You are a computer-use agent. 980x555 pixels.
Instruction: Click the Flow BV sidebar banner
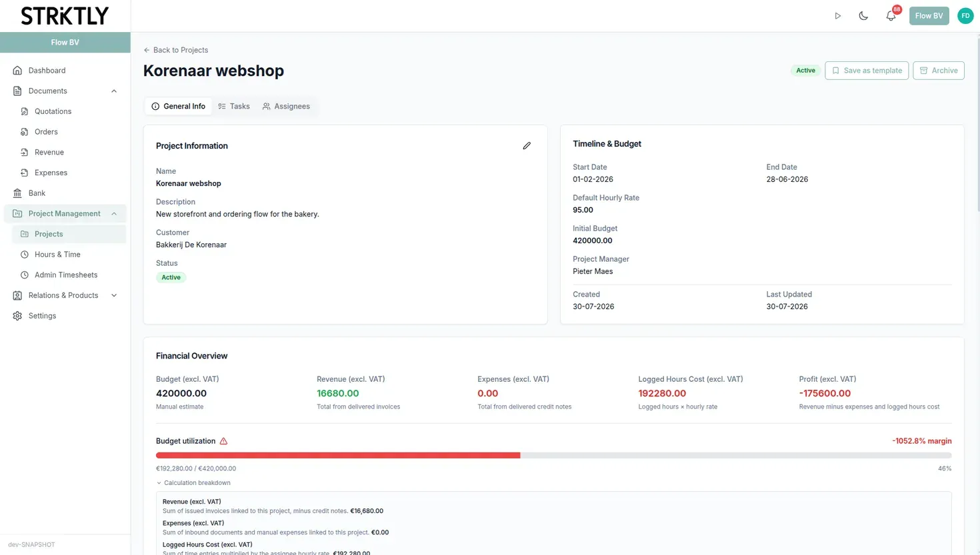tap(65, 42)
